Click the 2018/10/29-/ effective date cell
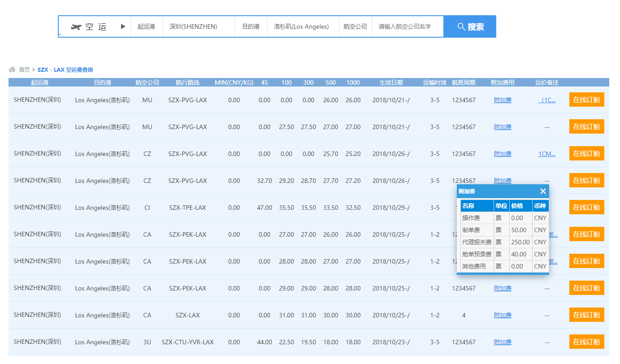620x364 pixels. point(391,208)
